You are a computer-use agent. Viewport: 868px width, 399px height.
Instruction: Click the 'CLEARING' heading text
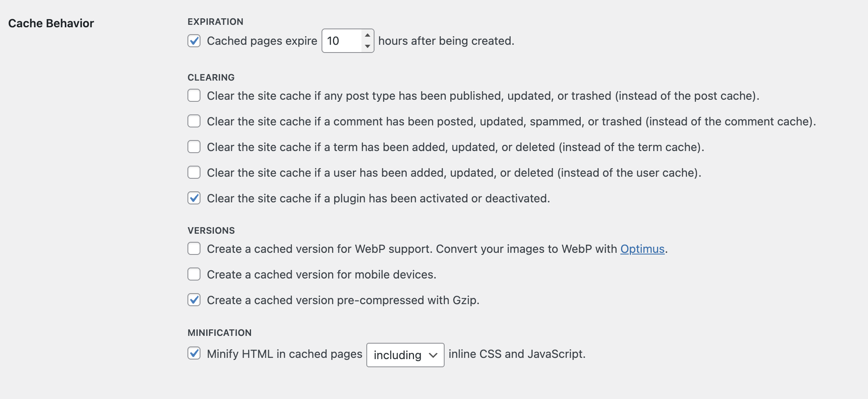point(211,77)
